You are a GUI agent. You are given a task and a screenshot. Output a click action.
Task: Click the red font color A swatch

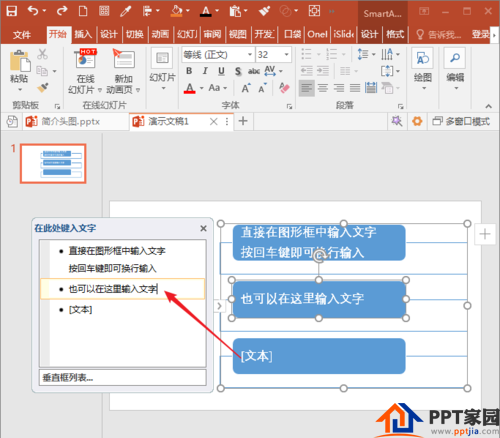(x=190, y=88)
